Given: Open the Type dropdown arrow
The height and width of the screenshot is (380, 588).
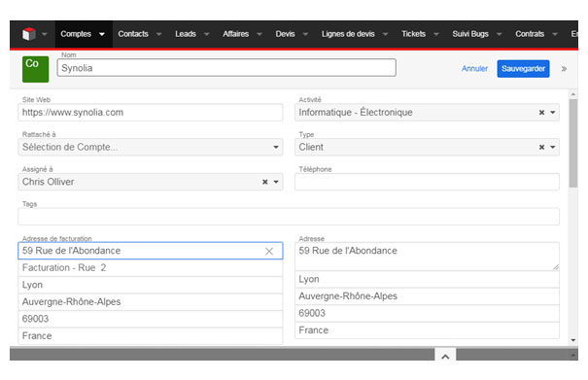Looking at the screenshot, I should (553, 147).
